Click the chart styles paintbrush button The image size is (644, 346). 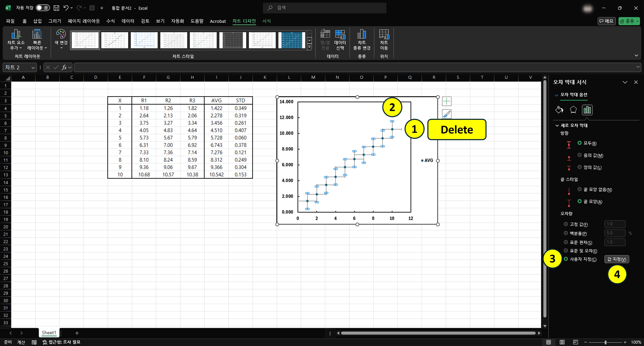(x=447, y=114)
